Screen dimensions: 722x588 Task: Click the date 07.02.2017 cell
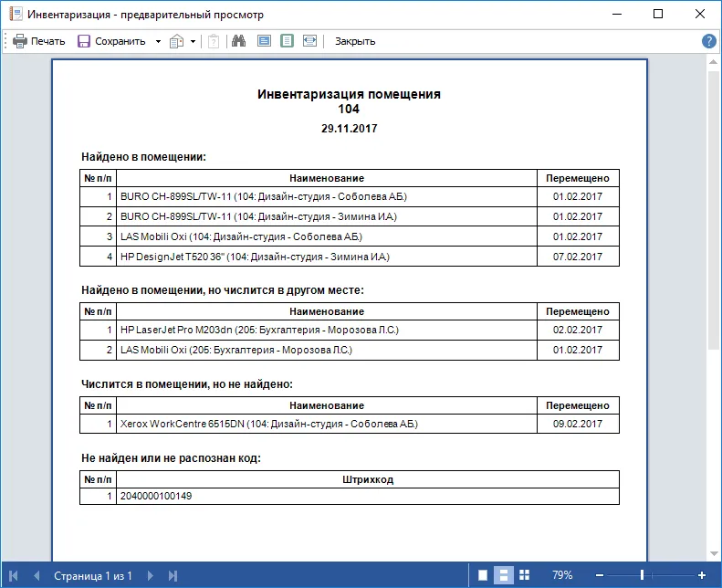[x=578, y=257]
